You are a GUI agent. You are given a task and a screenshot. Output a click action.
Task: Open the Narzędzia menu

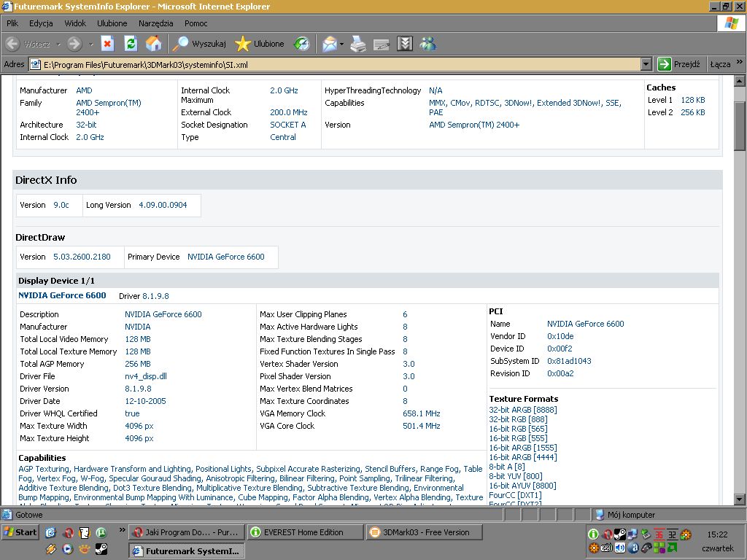tap(156, 23)
